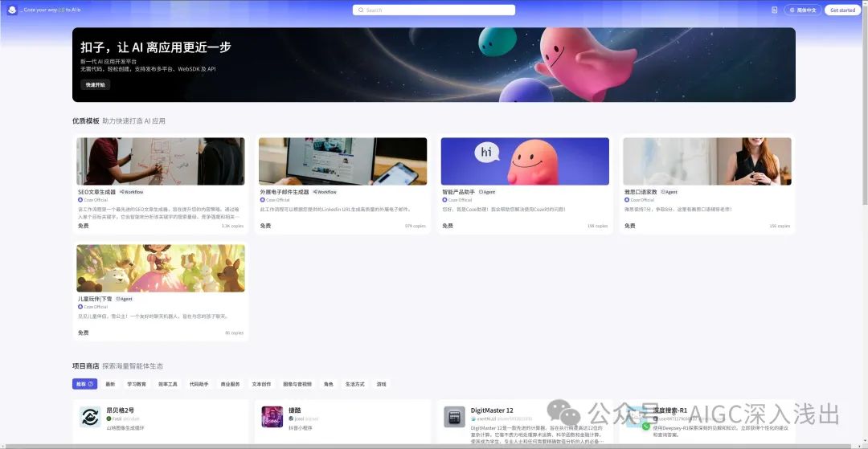Click Coze Official under 智能产品助手
This screenshot has width=868, height=449.
[x=457, y=200]
